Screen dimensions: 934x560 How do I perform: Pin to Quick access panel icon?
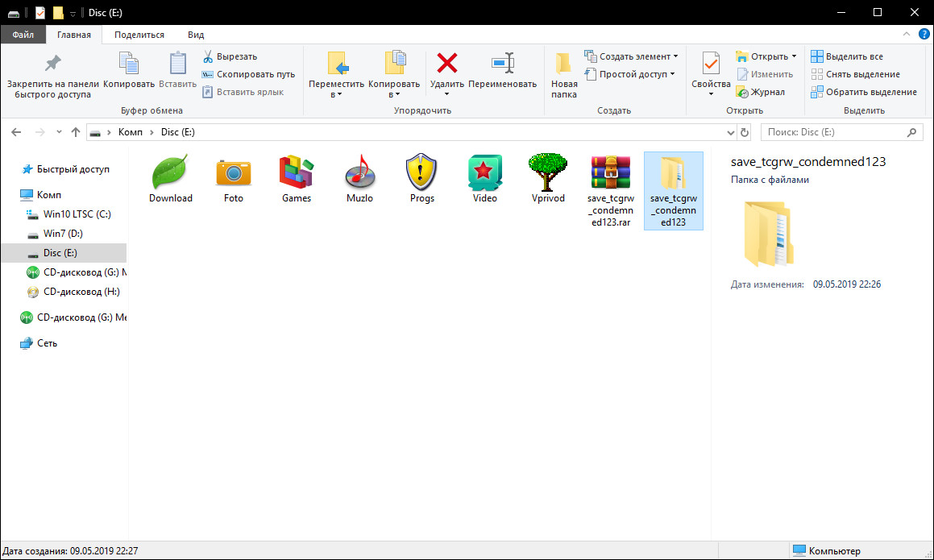[52, 64]
